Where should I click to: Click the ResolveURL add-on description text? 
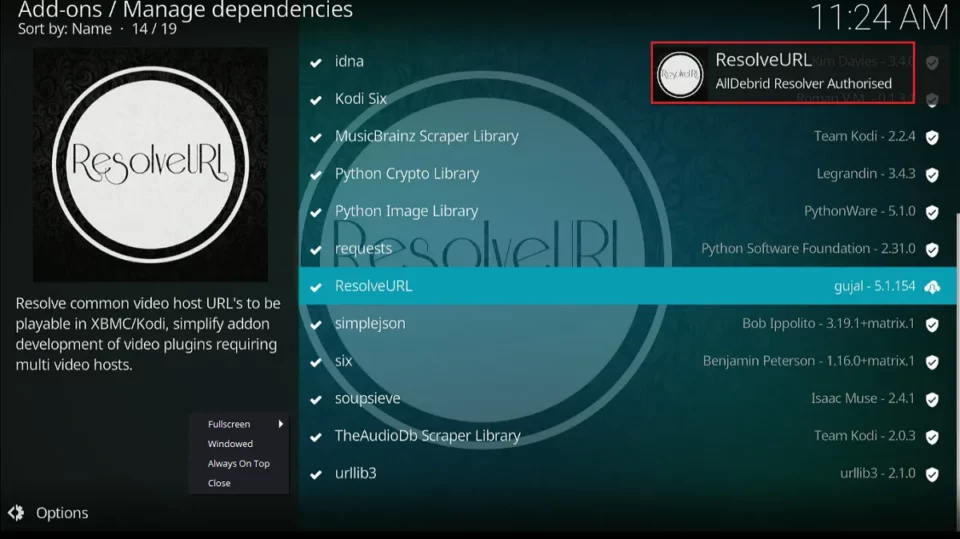pyautogui.click(x=148, y=334)
